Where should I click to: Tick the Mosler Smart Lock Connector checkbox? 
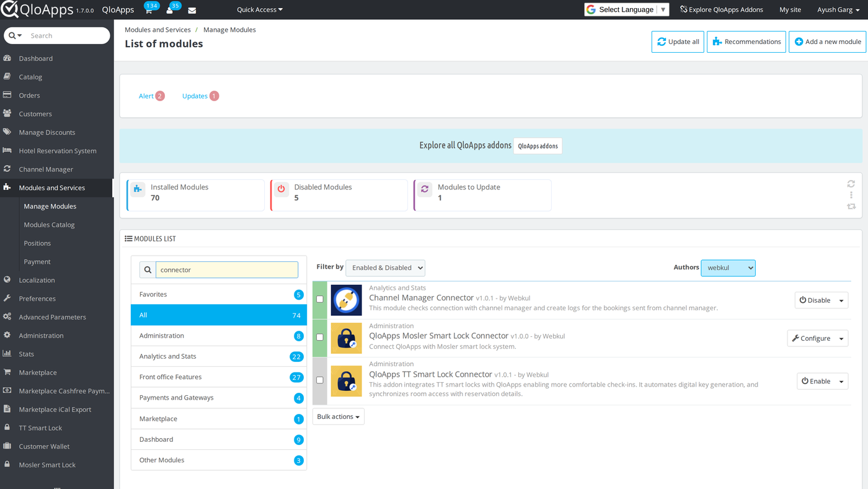[x=320, y=337]
